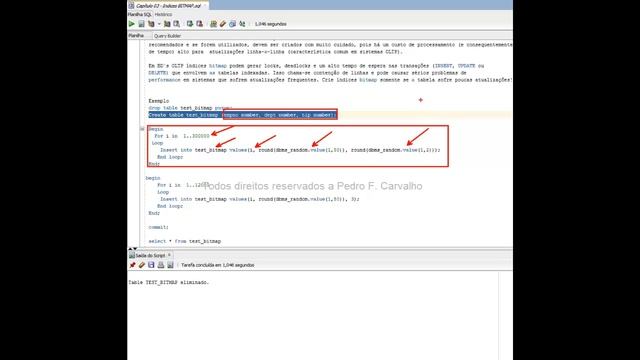Run the statement with the green play icon
Screen dimensions: 640x360
pyautogui.click(x=131, y=24)
